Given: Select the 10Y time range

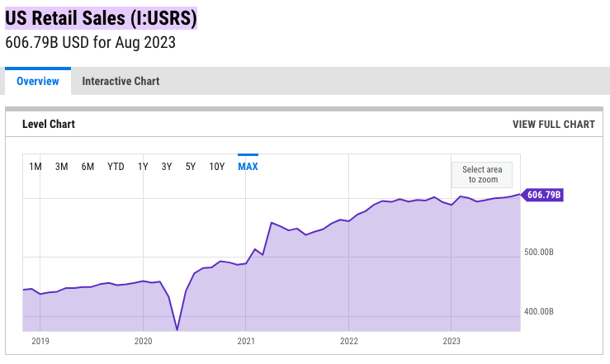Looking at the screenshot, I should tap(217, 167).
